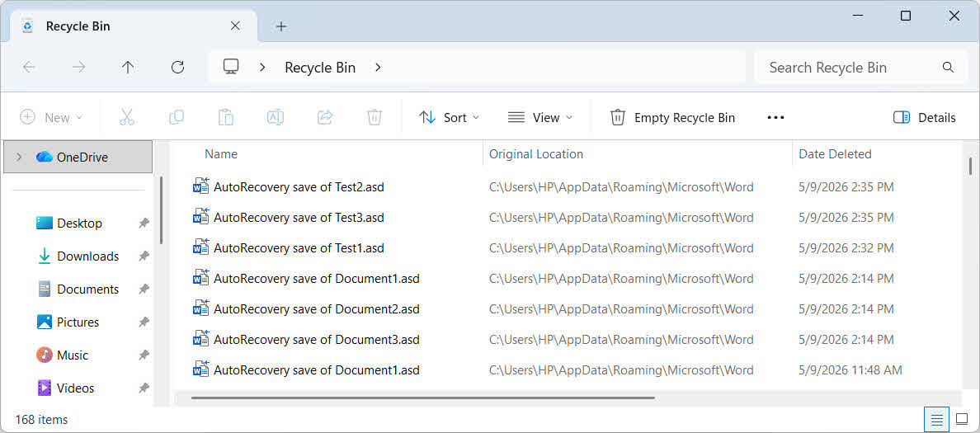
Task: Unpin Documents using its pin icon
Action: (144, 289)
